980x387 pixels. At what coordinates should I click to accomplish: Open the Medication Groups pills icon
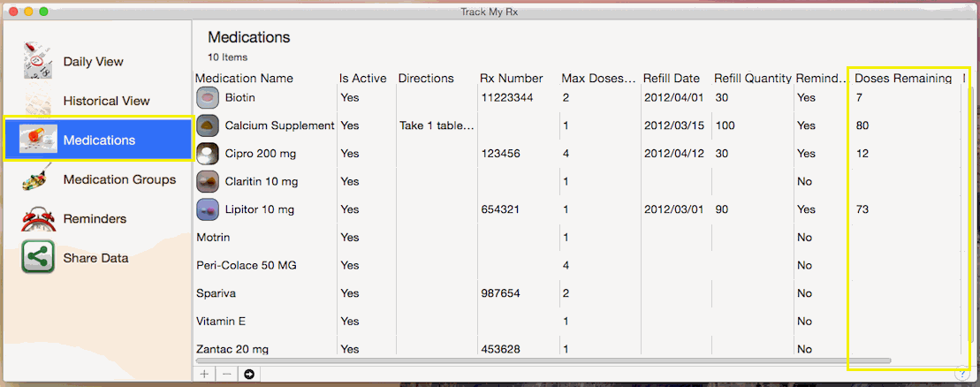pyautogui.click(x=37, y=179)
